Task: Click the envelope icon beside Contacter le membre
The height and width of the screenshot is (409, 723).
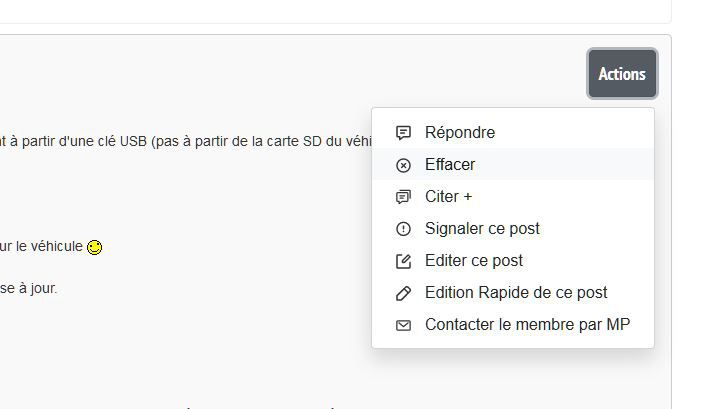Action: tap(404, 325)
